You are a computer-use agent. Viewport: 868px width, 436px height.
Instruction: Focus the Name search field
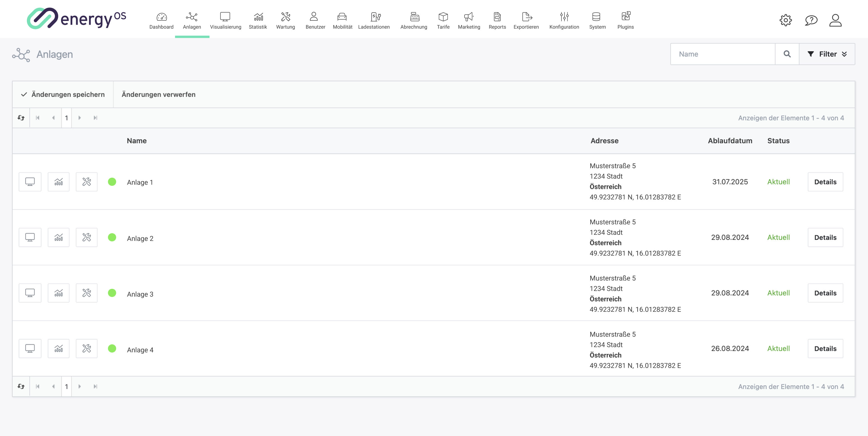[x=722, y=54]
